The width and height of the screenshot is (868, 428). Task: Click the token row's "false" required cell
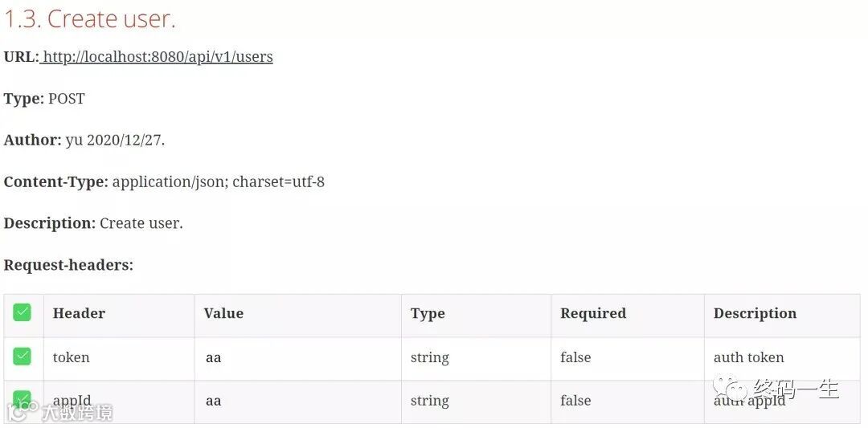tap(575, 357)
